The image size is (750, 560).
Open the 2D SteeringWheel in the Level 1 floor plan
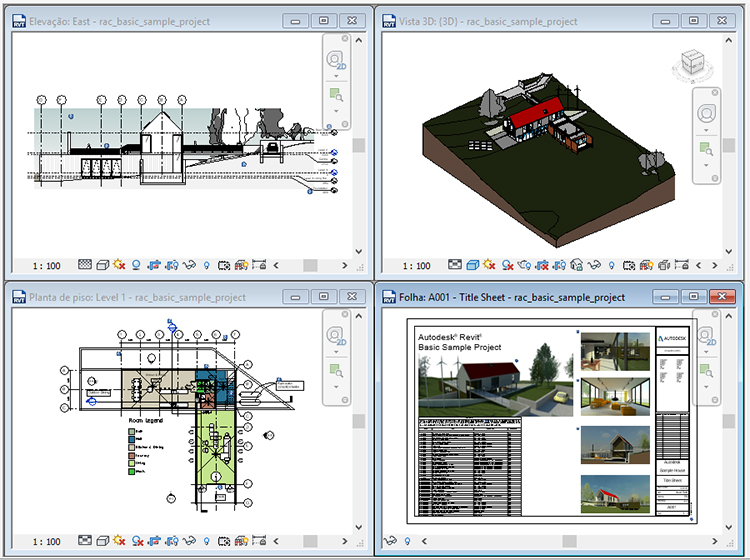tap(336, 336)
